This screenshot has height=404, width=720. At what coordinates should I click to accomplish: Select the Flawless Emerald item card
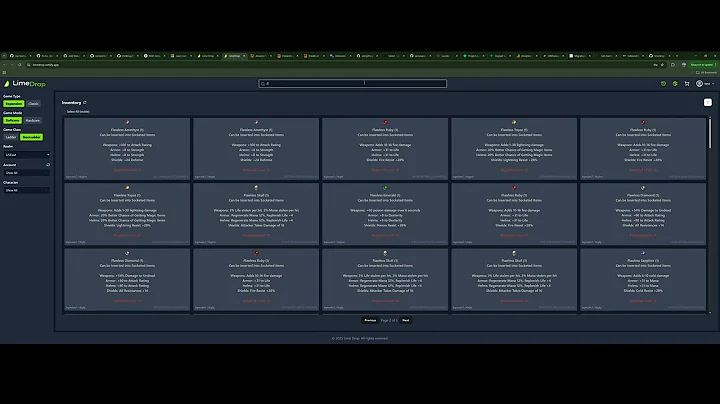(385, 214)
